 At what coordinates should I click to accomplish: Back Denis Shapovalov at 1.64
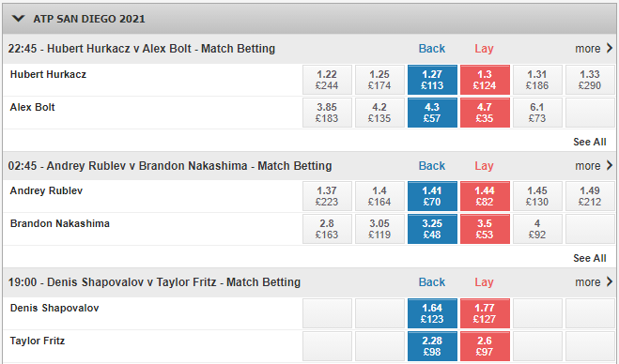(432, 313)
